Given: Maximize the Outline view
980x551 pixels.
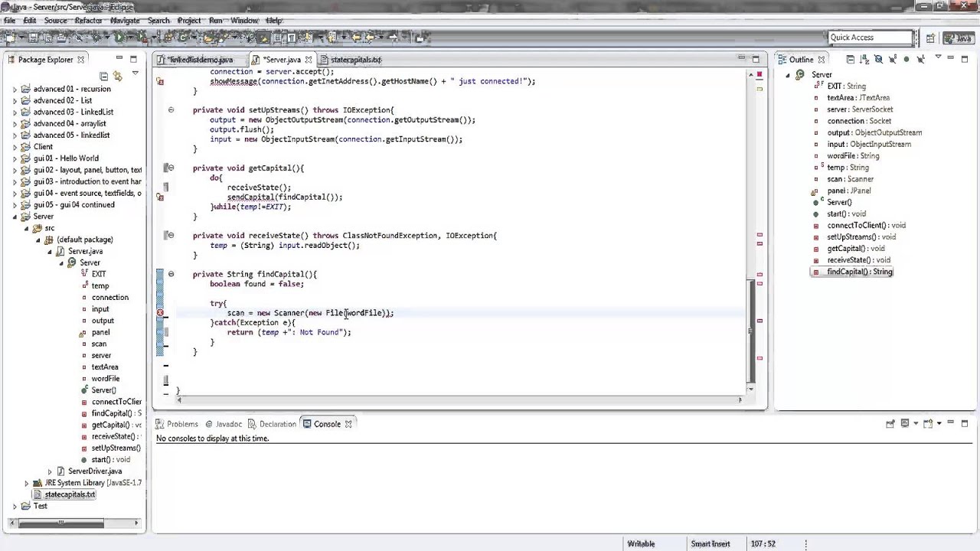Looking at the screenshot, I should point(965,59).
